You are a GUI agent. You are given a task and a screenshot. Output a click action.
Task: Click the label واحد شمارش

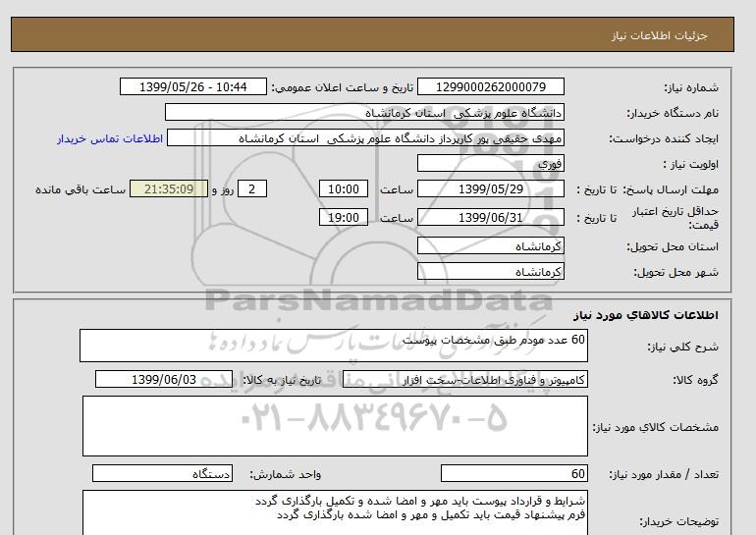coord(286,474)
